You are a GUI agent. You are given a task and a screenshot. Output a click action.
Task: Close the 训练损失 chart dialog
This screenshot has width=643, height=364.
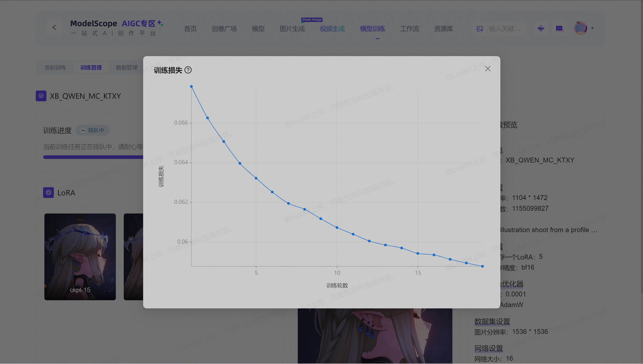point(488,69)
